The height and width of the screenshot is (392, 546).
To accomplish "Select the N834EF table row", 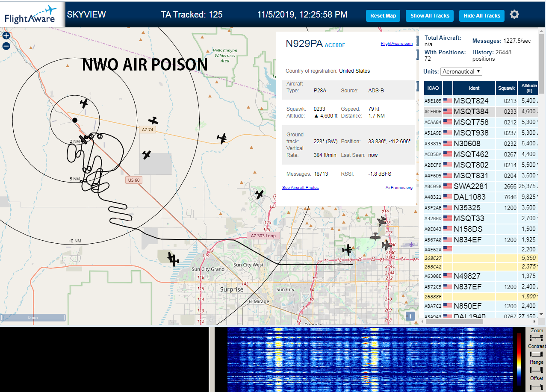I will [481, 240].
